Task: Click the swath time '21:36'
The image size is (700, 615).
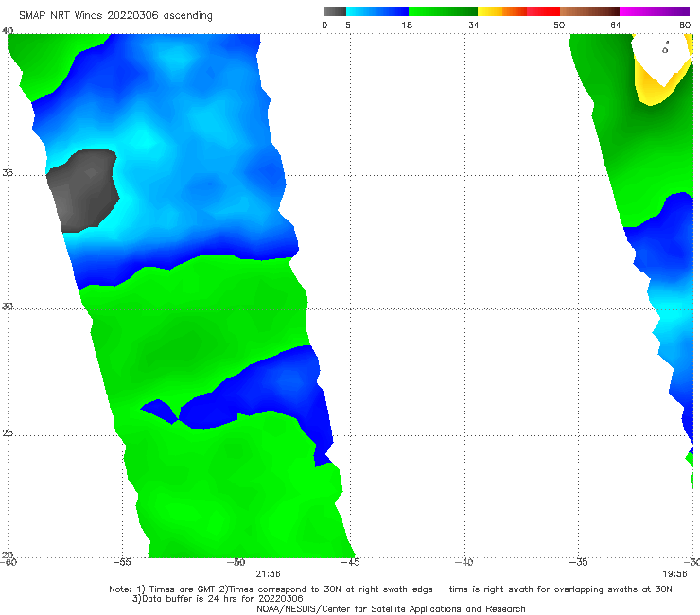Action: (268, 574)
